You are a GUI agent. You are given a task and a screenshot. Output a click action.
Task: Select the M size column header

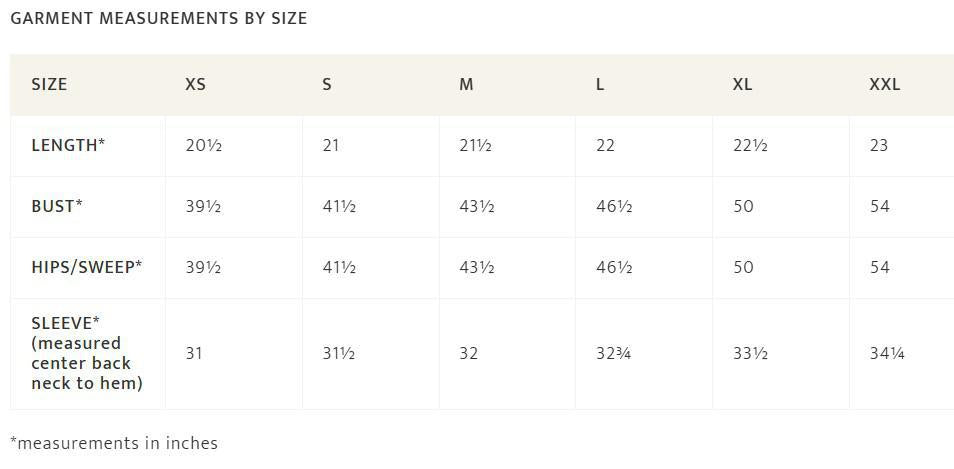pyautogui.click(x=466, y=85)
